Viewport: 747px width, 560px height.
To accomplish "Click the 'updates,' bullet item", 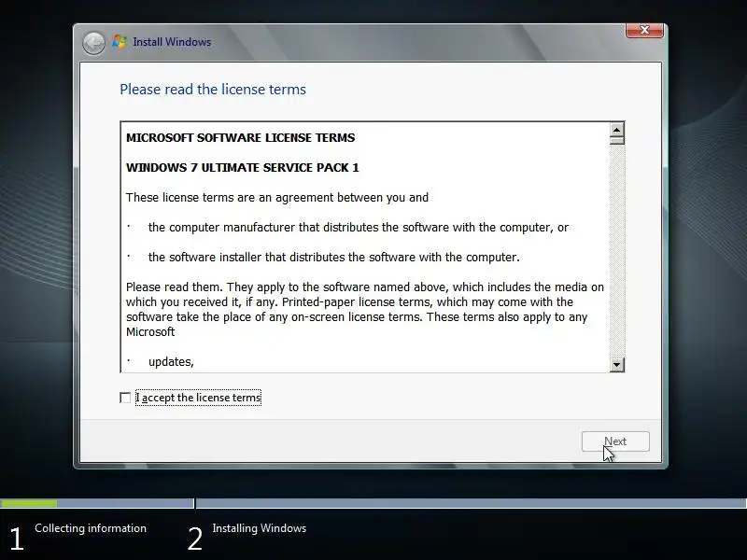I will (x=171, y=362).
